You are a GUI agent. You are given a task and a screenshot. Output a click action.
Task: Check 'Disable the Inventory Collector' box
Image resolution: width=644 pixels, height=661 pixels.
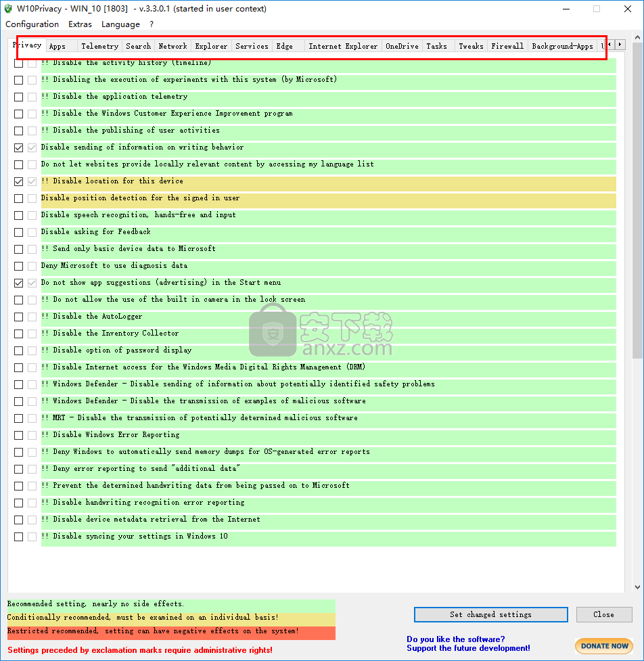(18, 334)
